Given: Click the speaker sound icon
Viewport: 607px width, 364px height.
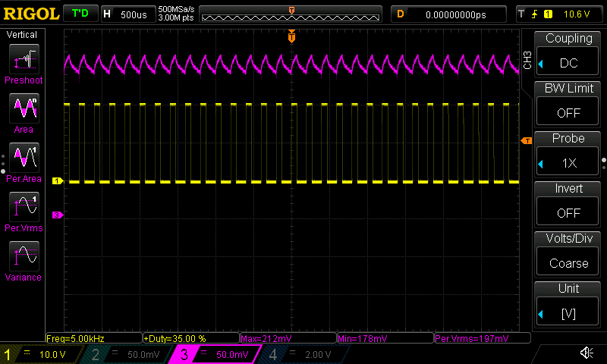Looking at the screenshot, I should (x=587, y=353).
